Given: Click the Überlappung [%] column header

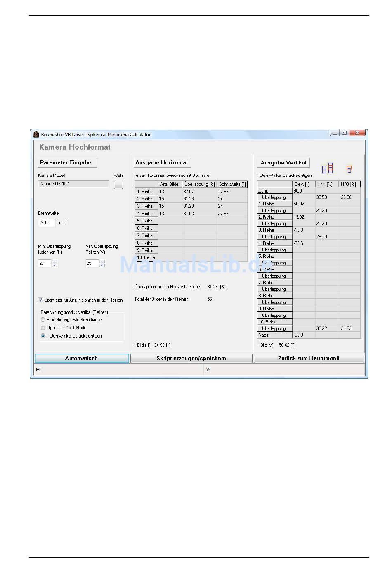Looking at the screenshot, I should coord(199,184).
